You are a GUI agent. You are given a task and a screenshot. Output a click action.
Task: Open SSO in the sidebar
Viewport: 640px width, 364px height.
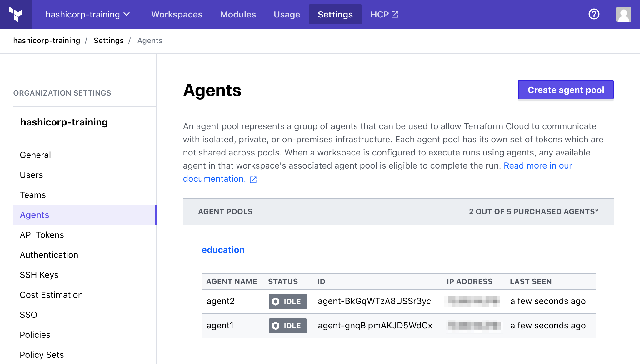click(x=28, y=315)
